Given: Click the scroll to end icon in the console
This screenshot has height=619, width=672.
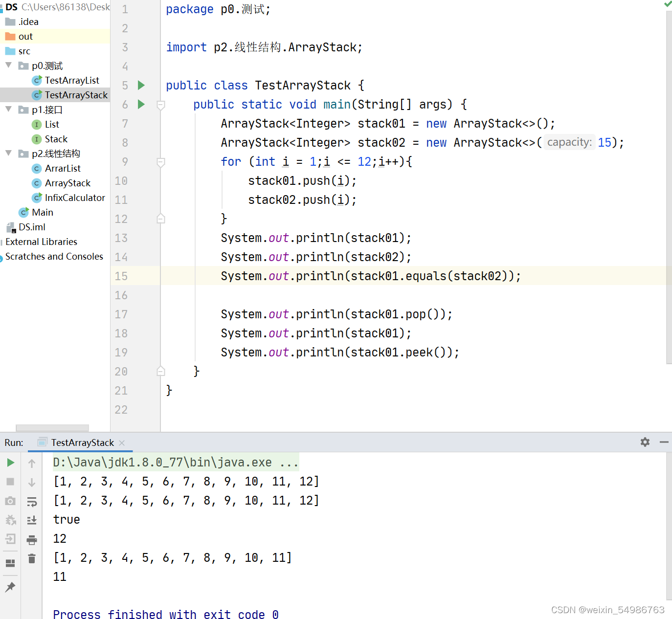Looking at the screenshot, I should (32, 520).
